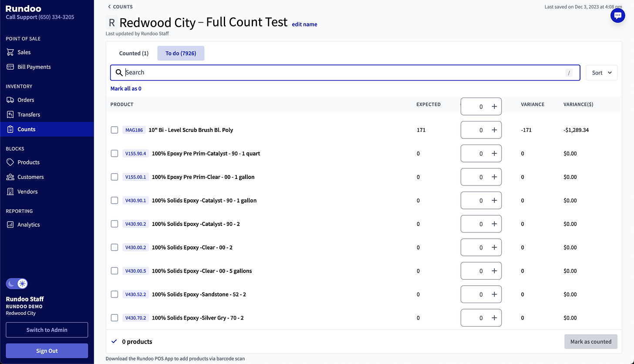Click plus for V155.00.1 Epoxy Pre Prim-Clear

click(x=494, y=177)
